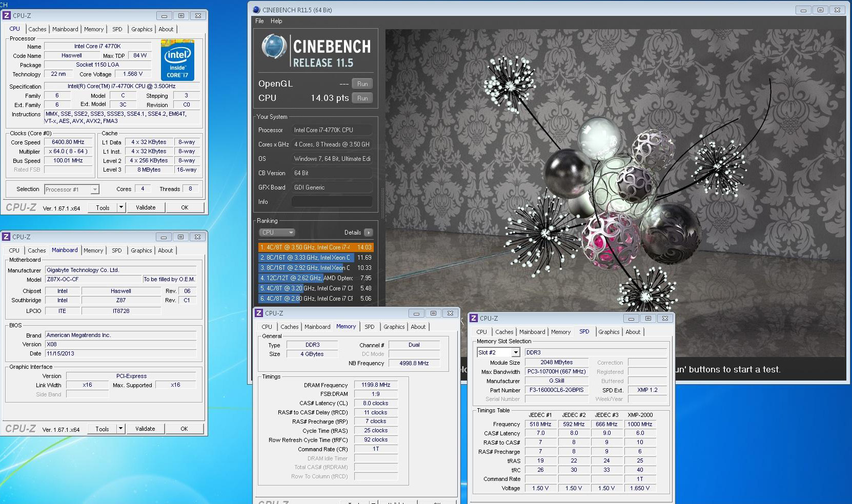Switch to the Caches tab in the top CPU-Z window
Viewport: 852px width, 504px height.
(x=37, y=29)
